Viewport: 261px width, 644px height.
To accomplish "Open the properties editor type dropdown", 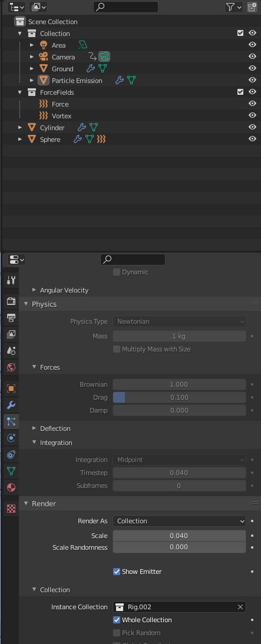I will [16, 260].
